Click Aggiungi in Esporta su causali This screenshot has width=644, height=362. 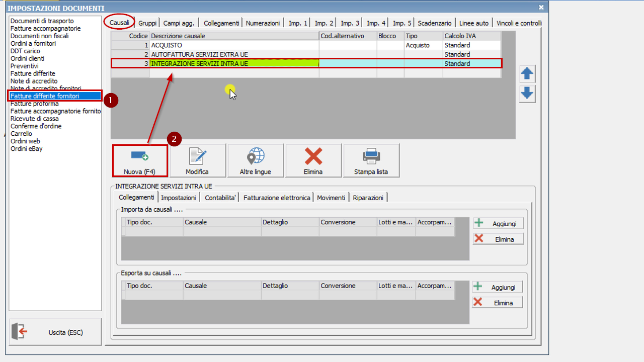pos(497,287)
